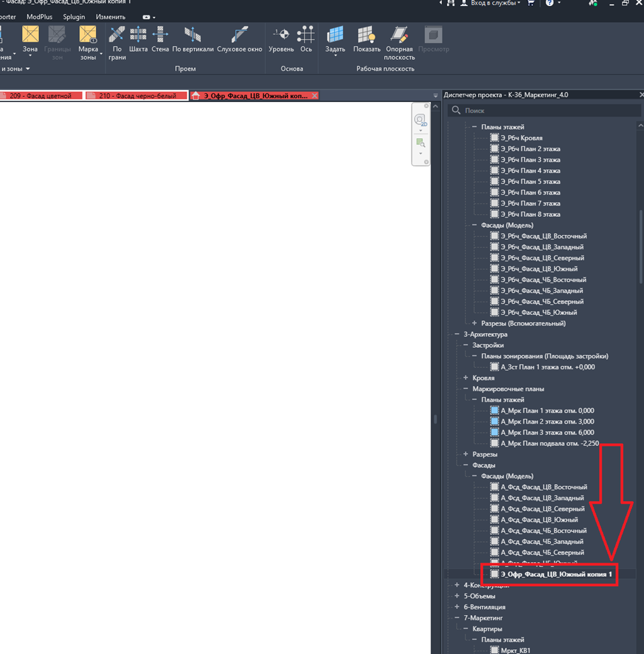This screenshot has height=654, width=644.
Task: Select Э_Рбч План 5 этажа view
Action: pyautogui.click(x=530, y=181)
